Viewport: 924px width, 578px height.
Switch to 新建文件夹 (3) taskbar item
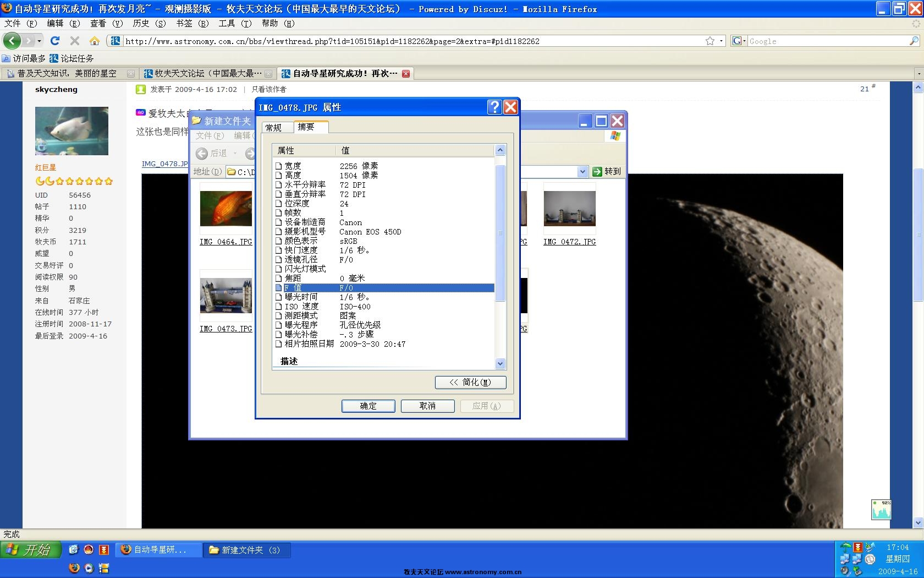point(247,549)
